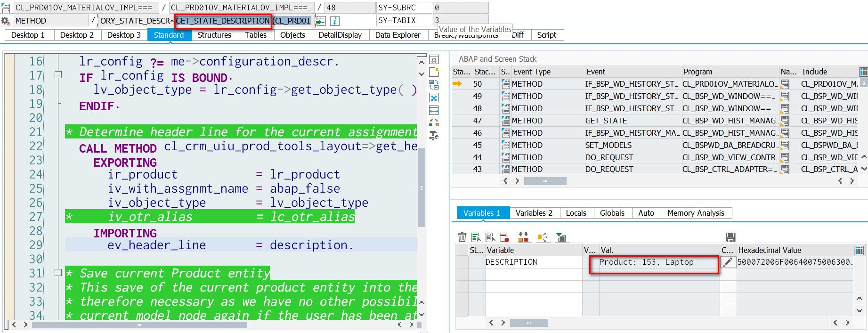868x333 pixels.
Task: Open the Script tab
Action: pyautogui.click(x=546, y=35)
